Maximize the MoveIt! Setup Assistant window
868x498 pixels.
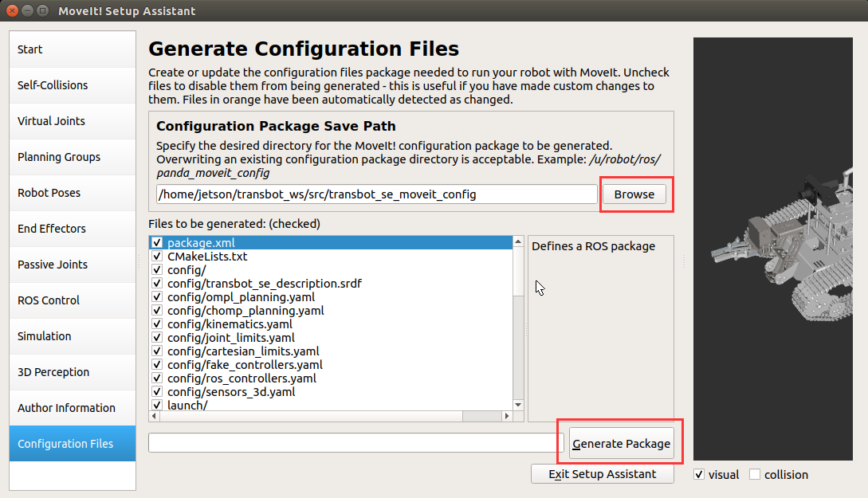(x=42, y=10)
